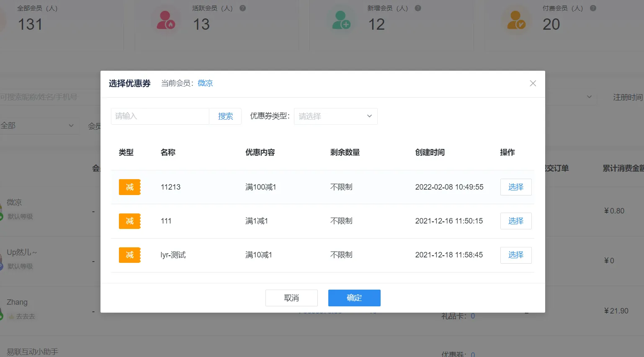Click current member name 微凉 link

click(205, 83)
